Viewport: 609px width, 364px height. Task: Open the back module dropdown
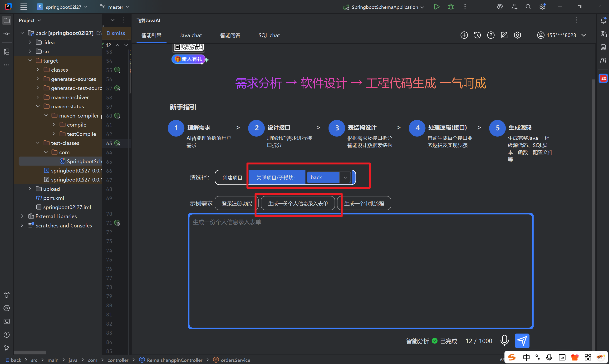pos(345,177)
